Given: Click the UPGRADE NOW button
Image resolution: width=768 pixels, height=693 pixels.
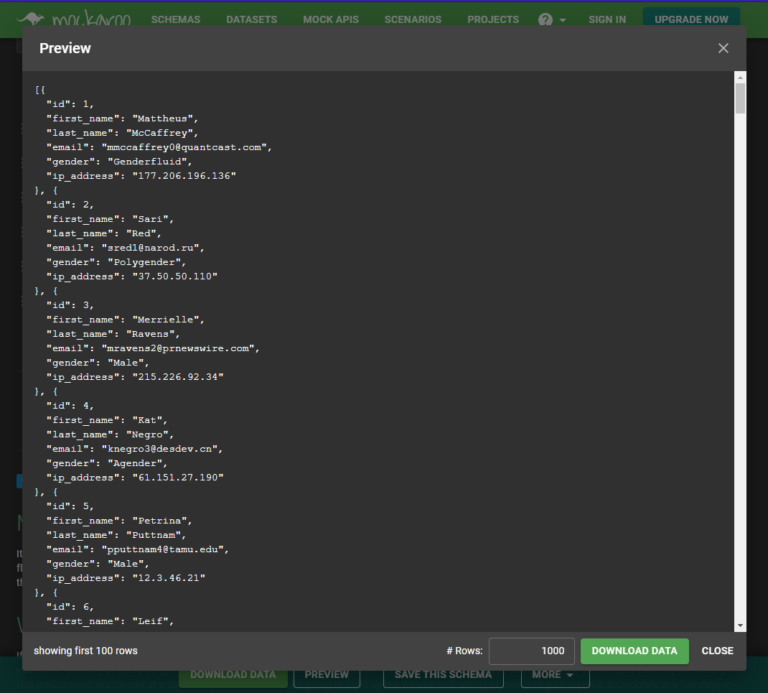Looking at the screenshot, I should tap(691, 19).
